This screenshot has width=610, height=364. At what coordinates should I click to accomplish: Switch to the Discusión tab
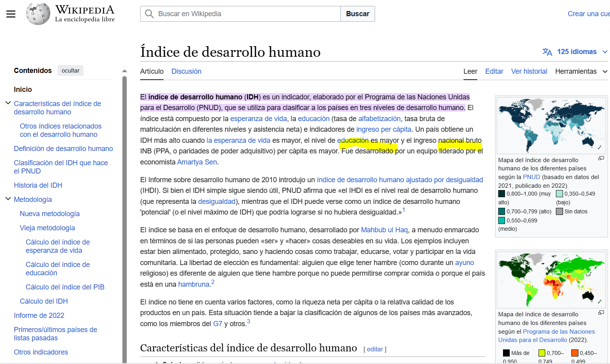(x=186, y=71)
